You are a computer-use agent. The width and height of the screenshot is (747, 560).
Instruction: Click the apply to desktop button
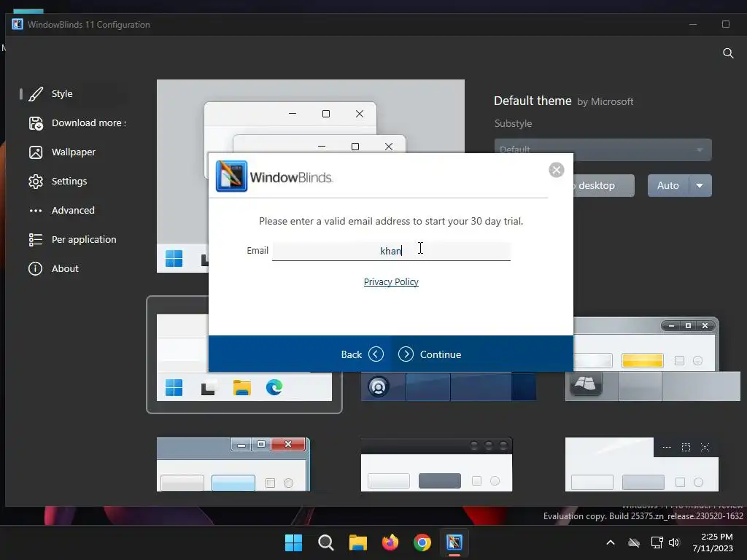tap(603, 186)
